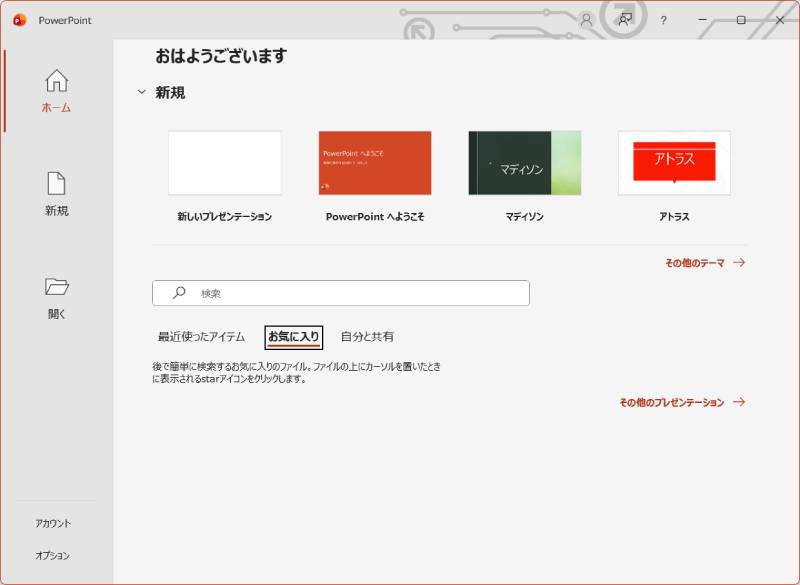Select the マディソン theme thumbnail
The image size is (800, 585).
click(x=524, y=163)
